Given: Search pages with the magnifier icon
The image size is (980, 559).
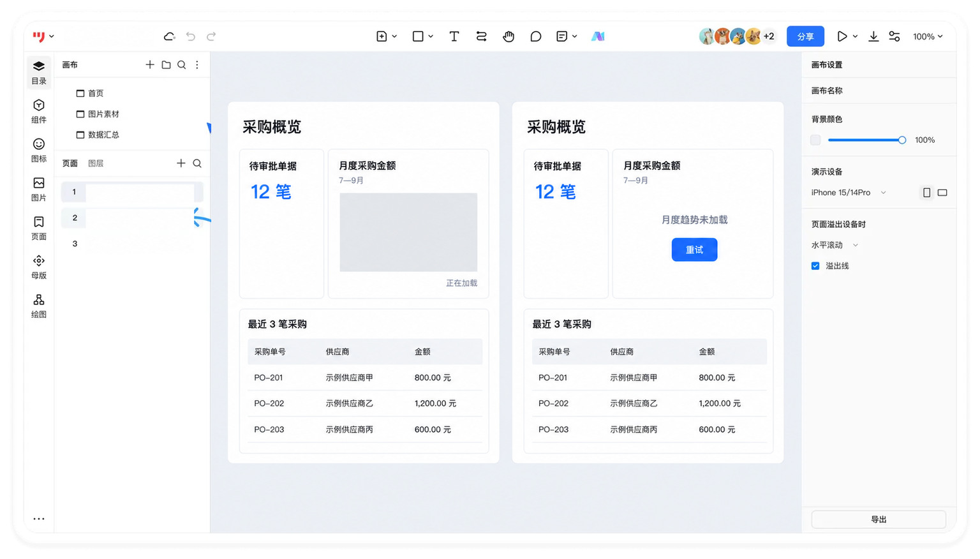Looking at the screenshot, I should [197, 163].
